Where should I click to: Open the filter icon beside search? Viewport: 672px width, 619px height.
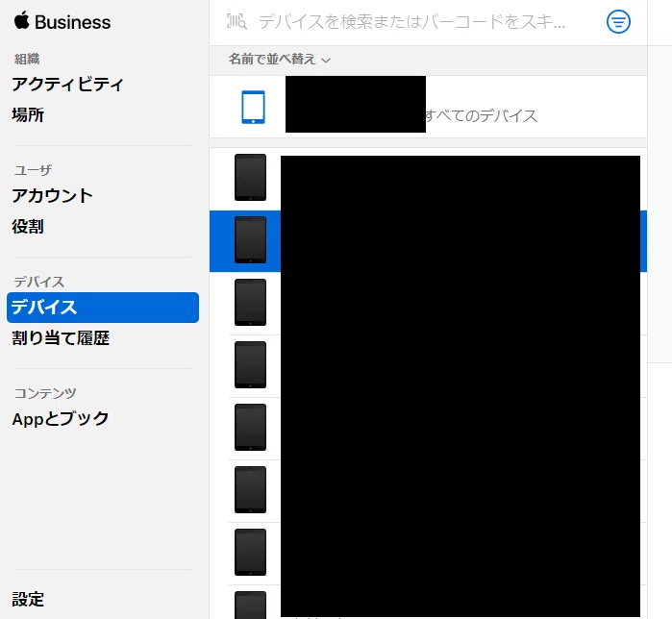click(618, 21)
